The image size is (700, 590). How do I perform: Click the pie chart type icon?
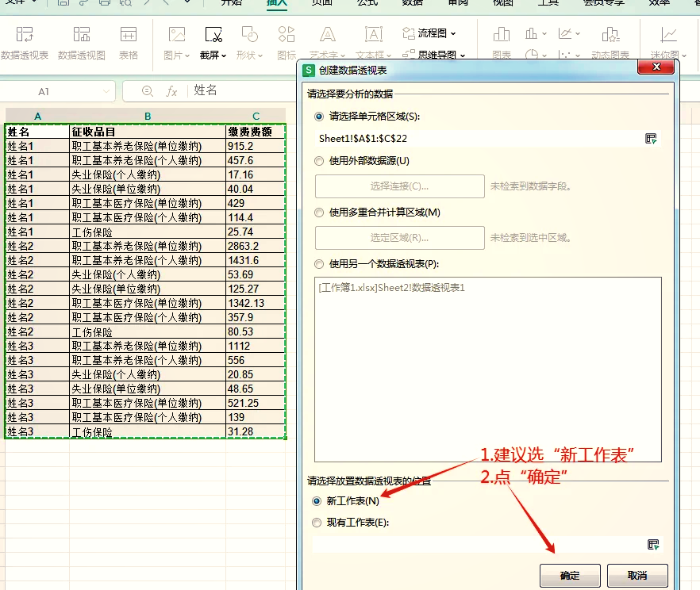(x=531, y=55)
